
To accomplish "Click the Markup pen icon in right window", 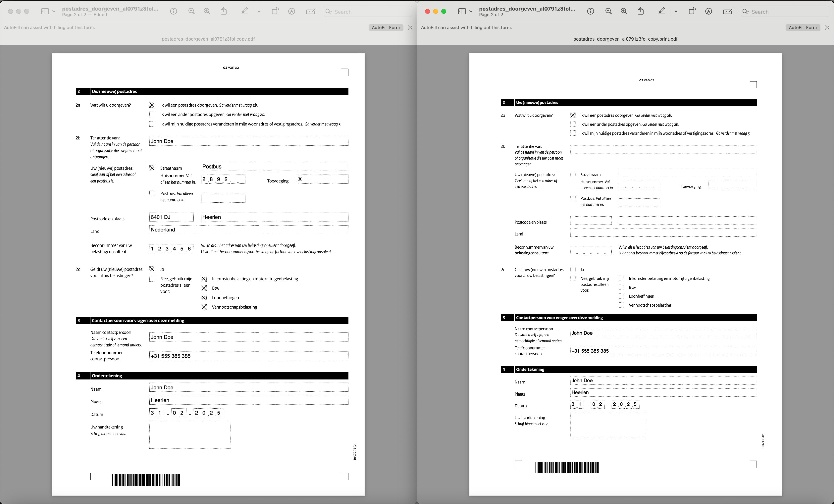I will point(661,12).
